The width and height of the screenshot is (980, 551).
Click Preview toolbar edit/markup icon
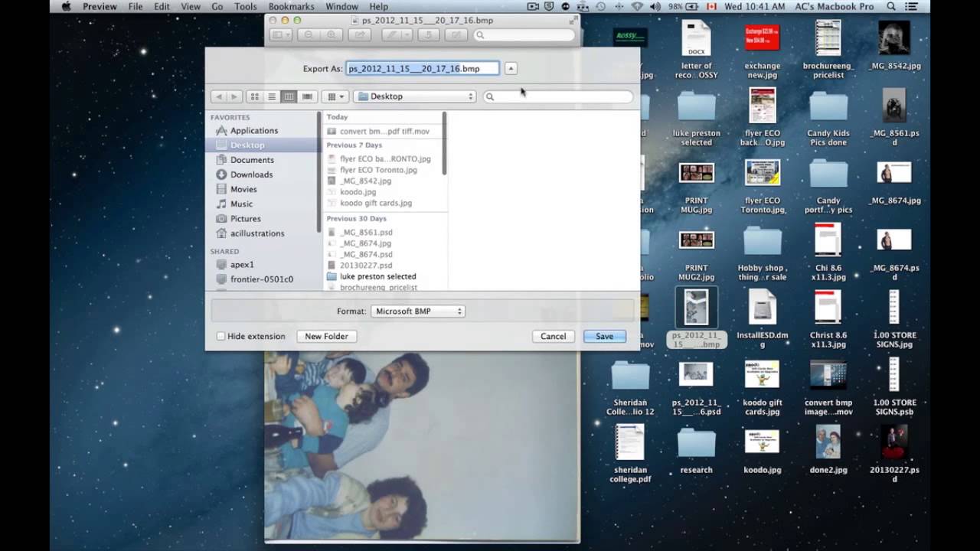456,35
